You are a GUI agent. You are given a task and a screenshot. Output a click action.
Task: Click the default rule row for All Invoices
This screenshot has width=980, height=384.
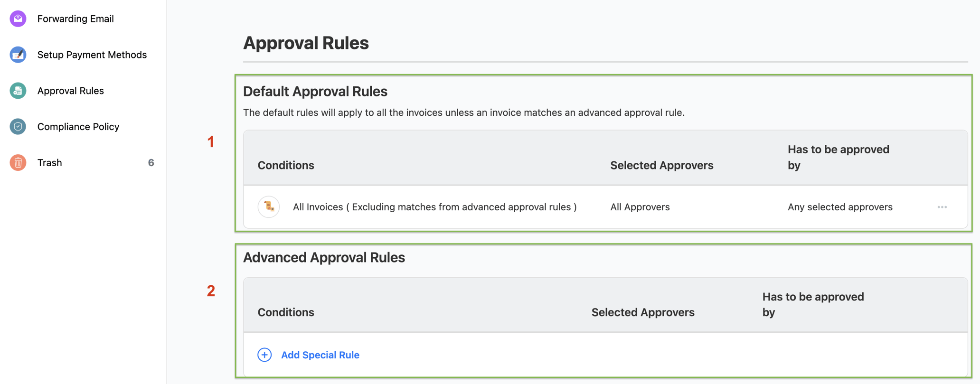(x=434, y=206)
